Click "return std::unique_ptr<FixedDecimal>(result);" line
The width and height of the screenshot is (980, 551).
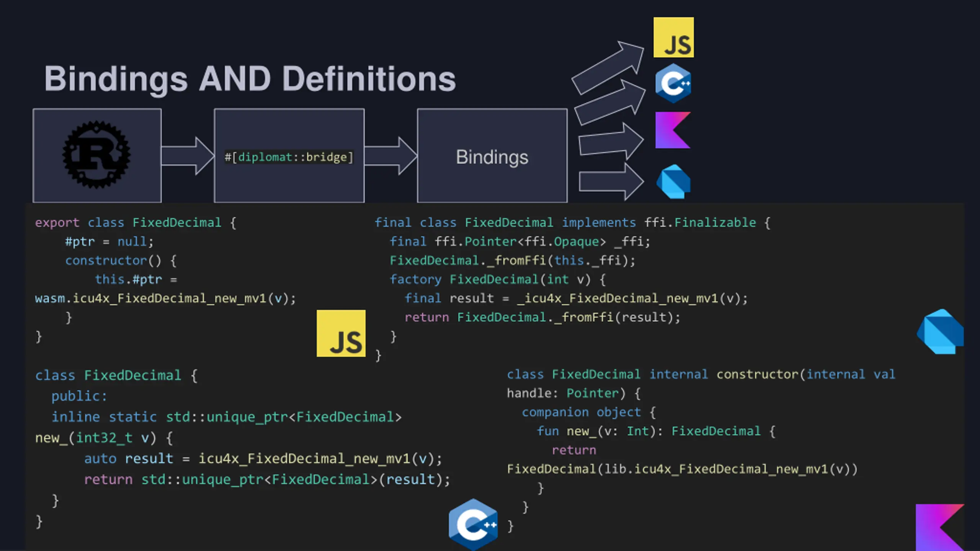coord(267,479)
